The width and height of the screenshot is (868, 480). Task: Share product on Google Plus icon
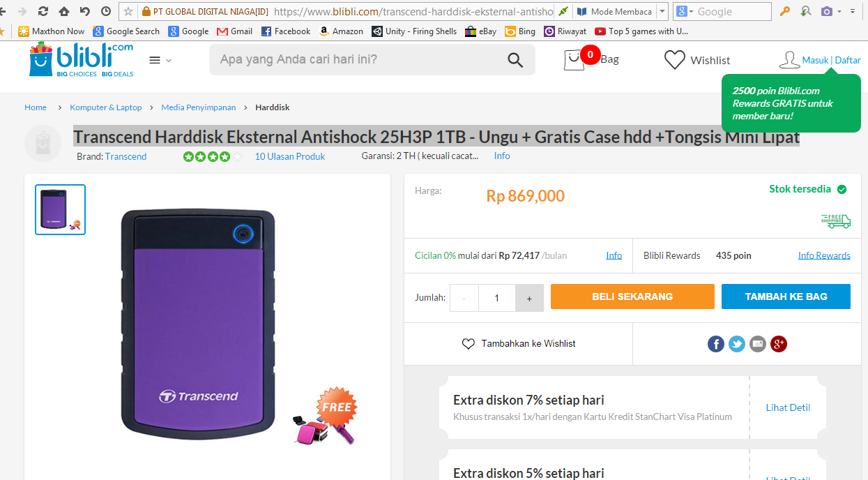click(x=779, y=344)
